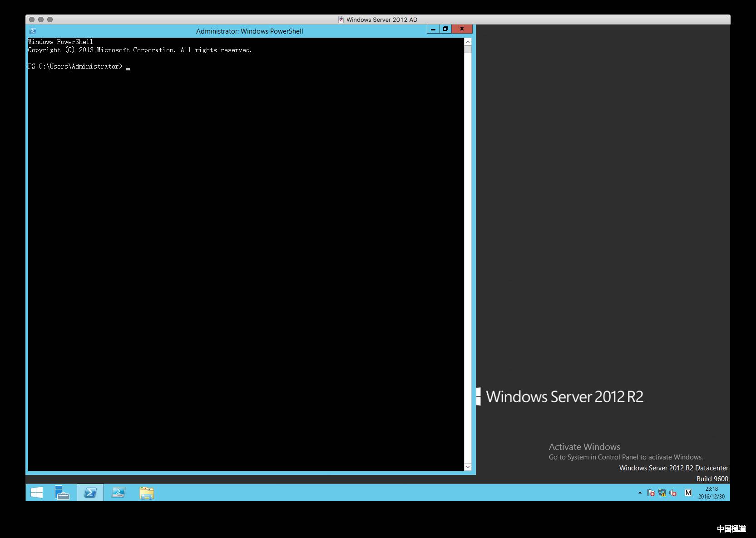Click the 'Windows PowerShell' console header line

(x=60, y=42)
